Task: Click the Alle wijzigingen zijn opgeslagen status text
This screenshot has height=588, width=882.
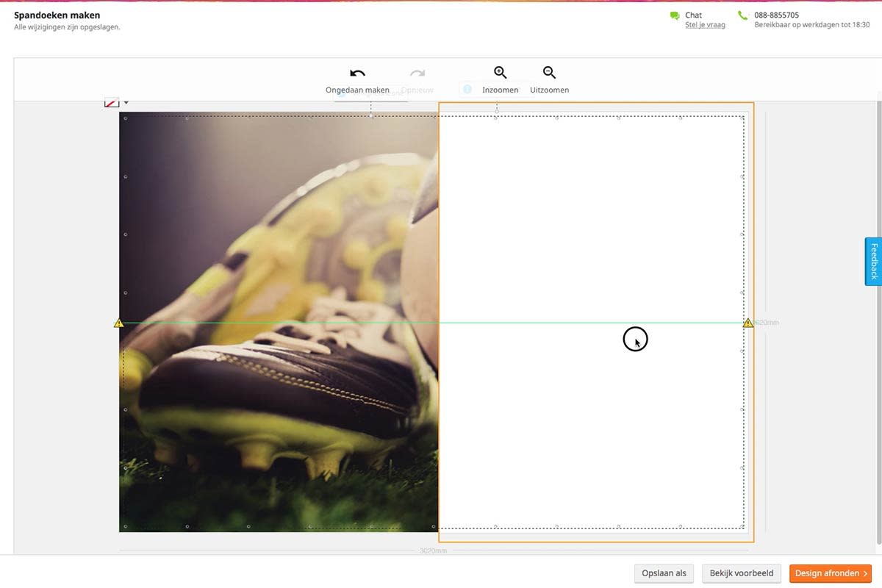Action: pos(67,27)
